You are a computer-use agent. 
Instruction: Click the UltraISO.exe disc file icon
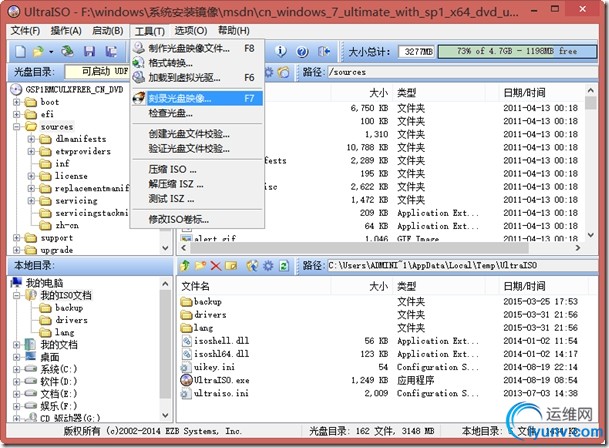[186, 380]
